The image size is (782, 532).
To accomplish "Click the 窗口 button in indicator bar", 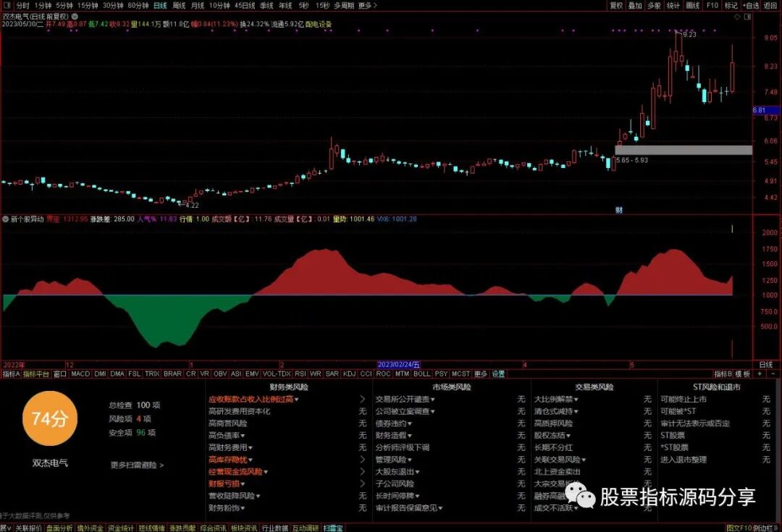I will (x=60, y=373).
